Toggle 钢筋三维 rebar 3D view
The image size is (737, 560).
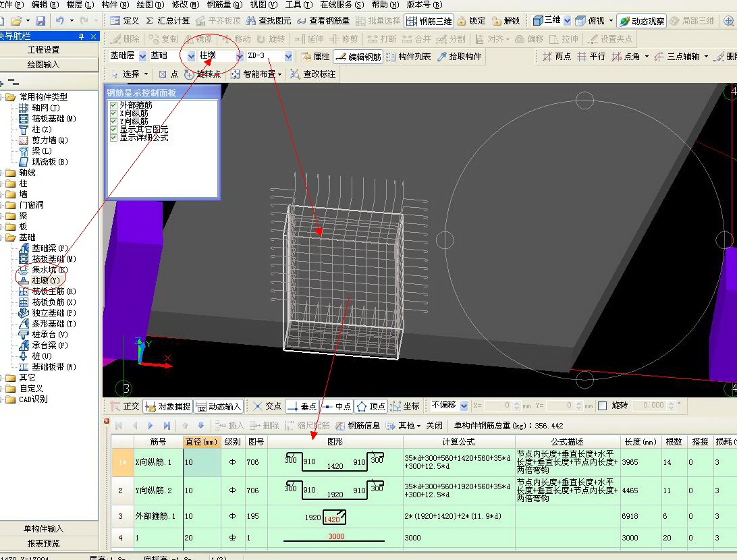coord(429,21)
